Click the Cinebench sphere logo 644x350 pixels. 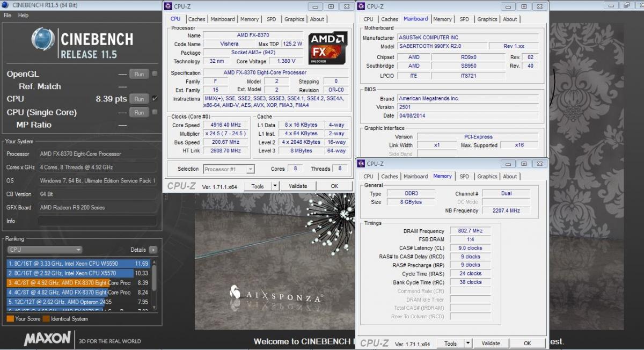(43, 40)
